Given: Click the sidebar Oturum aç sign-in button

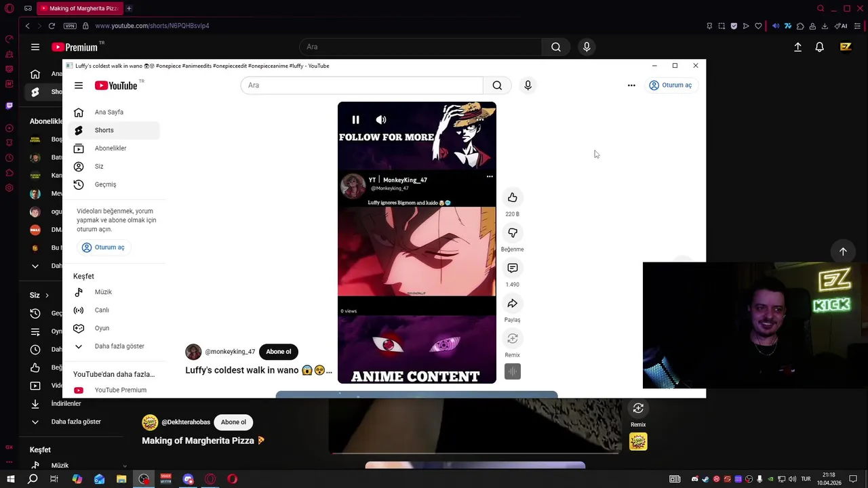Looking at the screenshot, I should [103, 247].
